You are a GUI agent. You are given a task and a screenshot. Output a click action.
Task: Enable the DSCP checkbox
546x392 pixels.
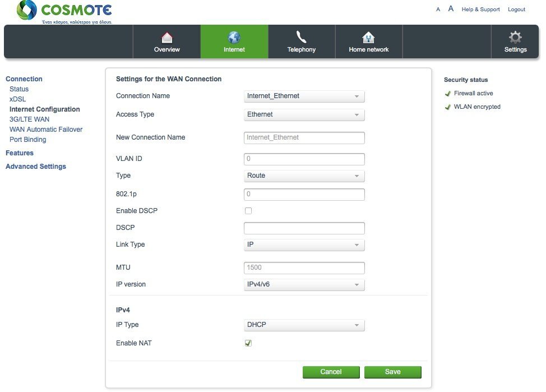click(248, 211)
